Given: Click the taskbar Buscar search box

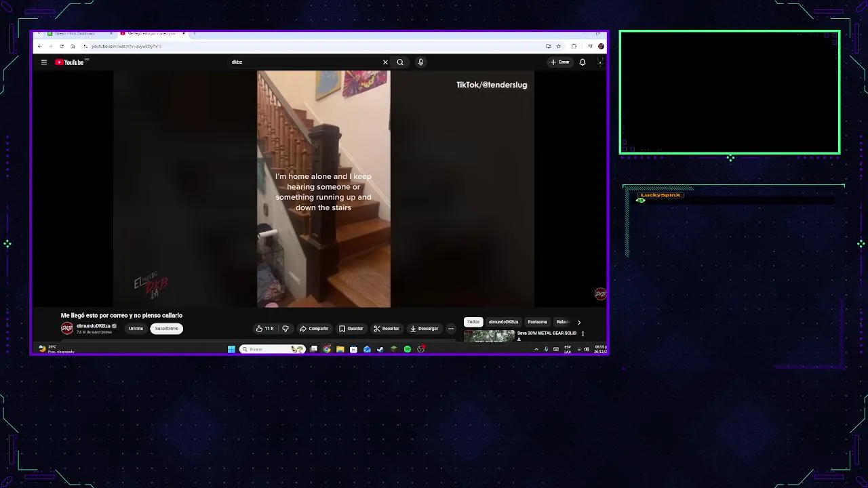Looking at the screenshot, I should 272,349.
